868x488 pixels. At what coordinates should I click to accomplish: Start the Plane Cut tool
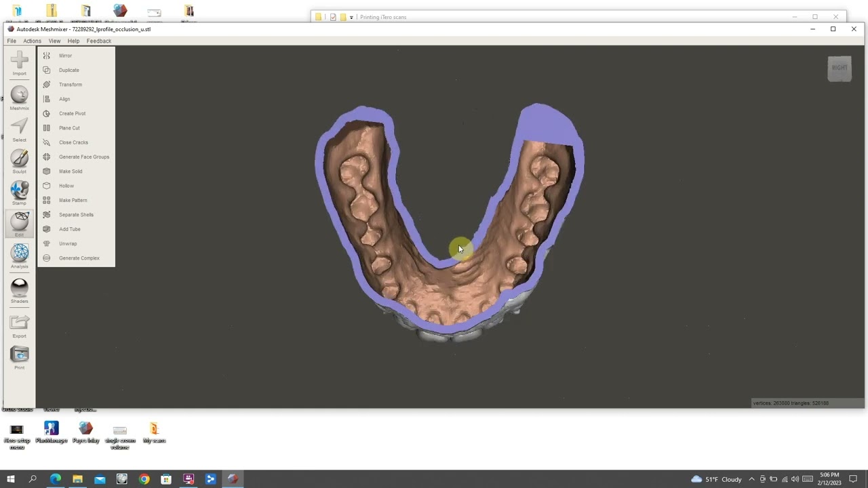coord(69,128)
